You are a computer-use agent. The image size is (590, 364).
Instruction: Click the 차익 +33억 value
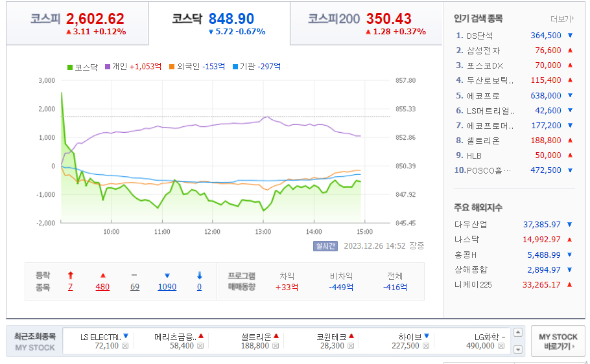(x=287, y=288)
